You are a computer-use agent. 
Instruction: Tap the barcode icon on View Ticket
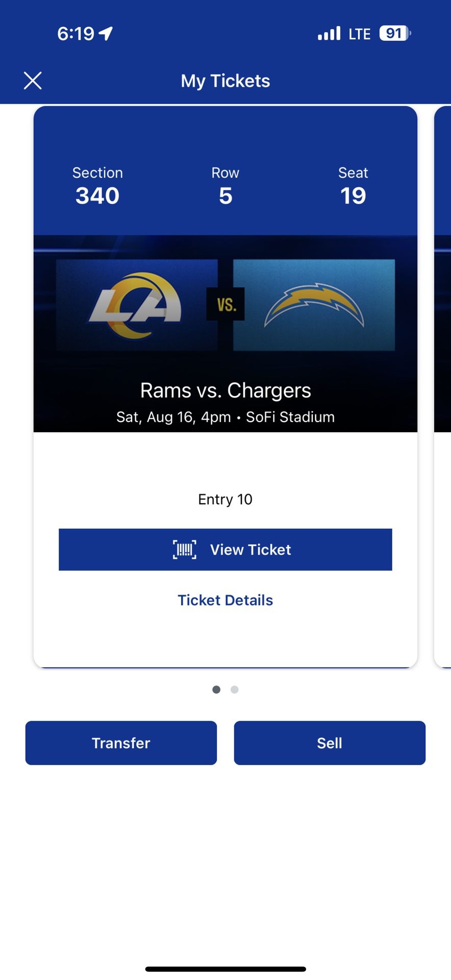click(x=184, y=549)
